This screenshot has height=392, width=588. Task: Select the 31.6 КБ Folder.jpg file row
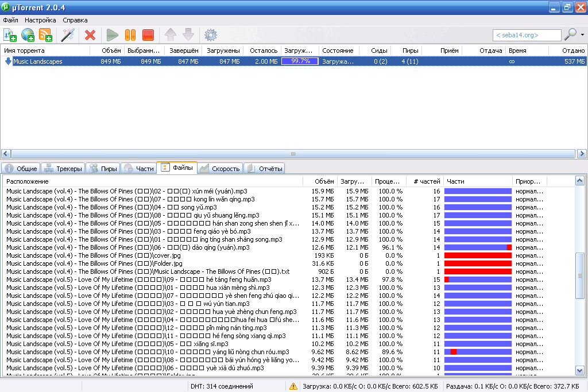289,263
